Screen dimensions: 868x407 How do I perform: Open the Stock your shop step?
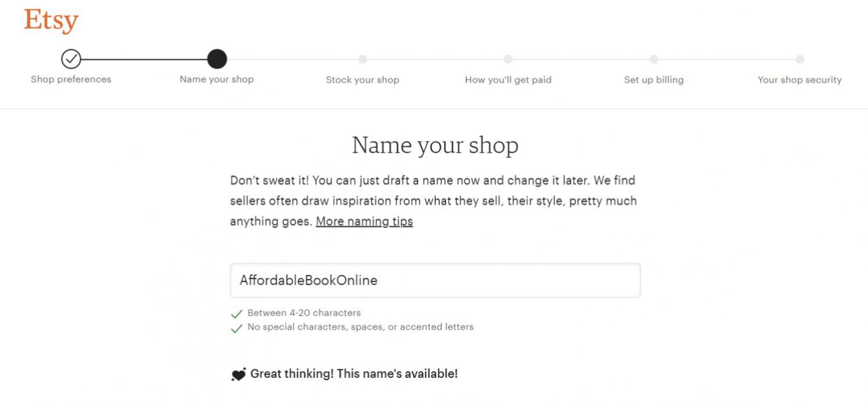(363, 80)
